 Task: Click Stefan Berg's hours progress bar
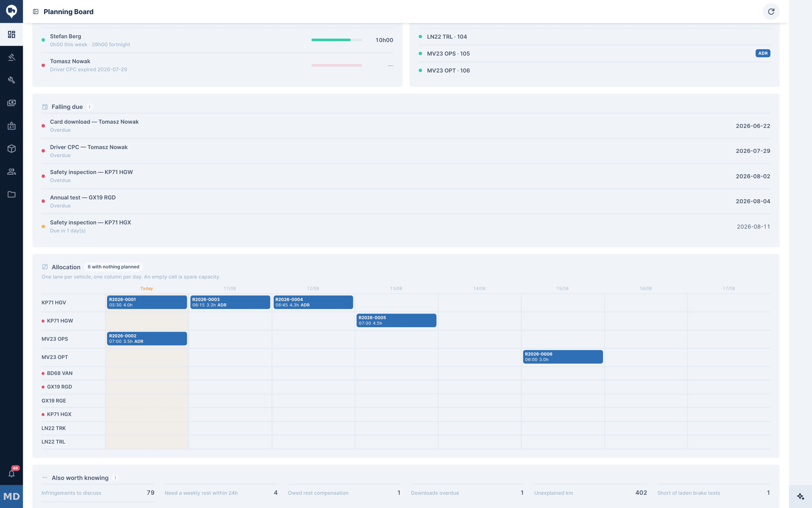coord(336,40)
